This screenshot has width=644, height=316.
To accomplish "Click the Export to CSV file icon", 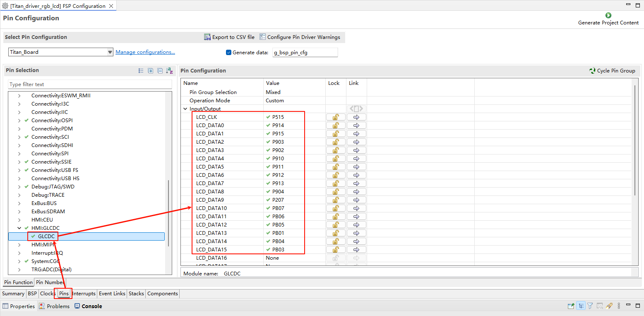I will (x=207, y=37).
